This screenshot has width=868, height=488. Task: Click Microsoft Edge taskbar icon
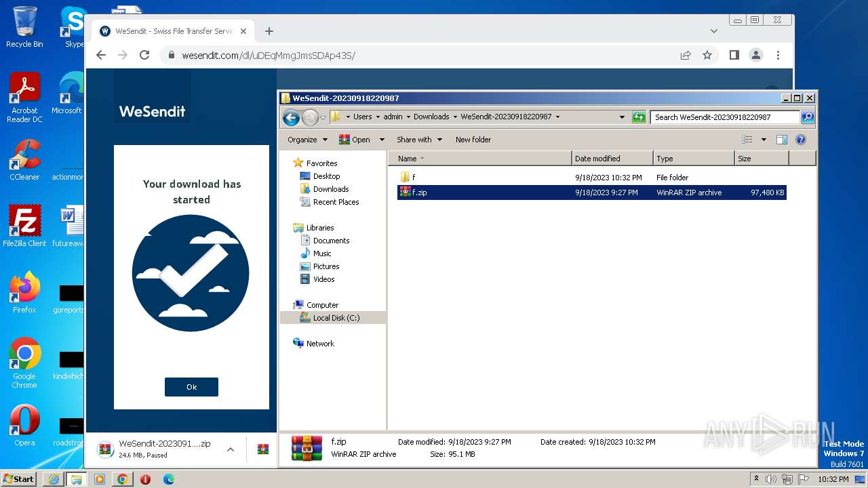168,479
